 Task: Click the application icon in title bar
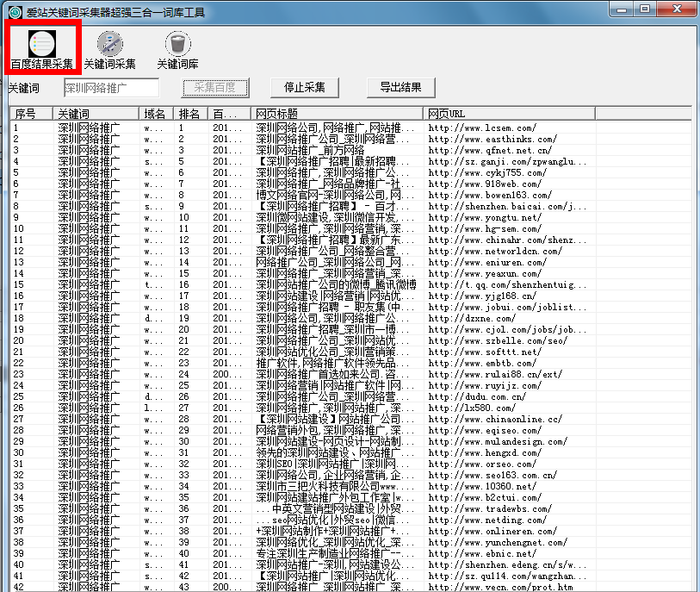[x=15, y=12]
